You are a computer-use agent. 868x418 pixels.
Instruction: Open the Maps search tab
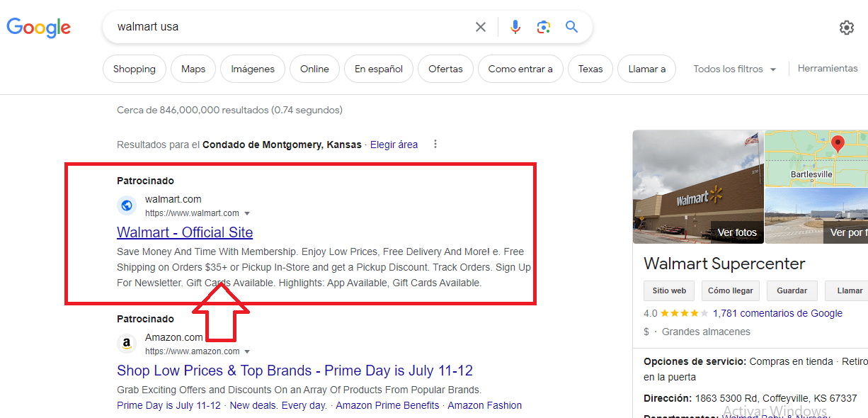193,69
